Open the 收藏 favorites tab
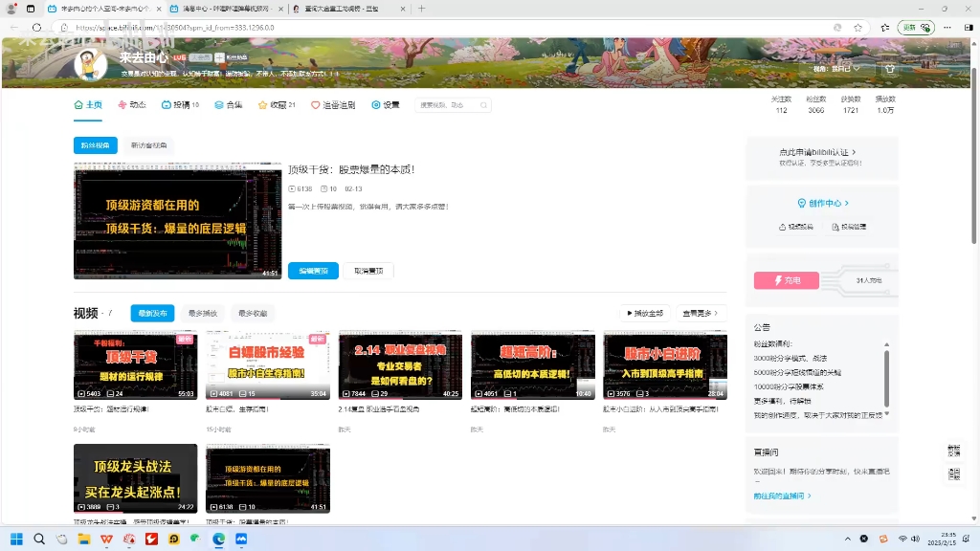 click(x=277, y=105)
